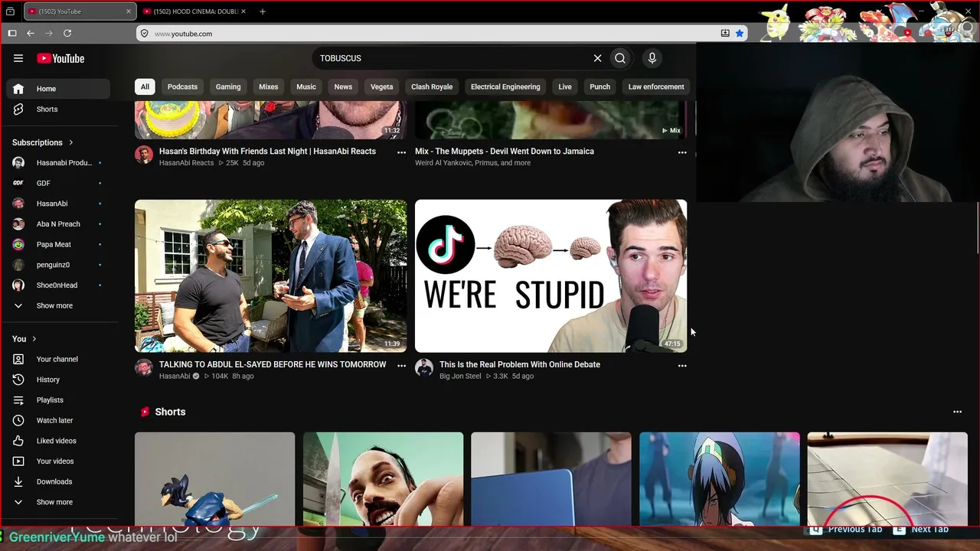980x551 pixels.
Task: Click the bookmark star in address bar
Action: click(740, 34)
